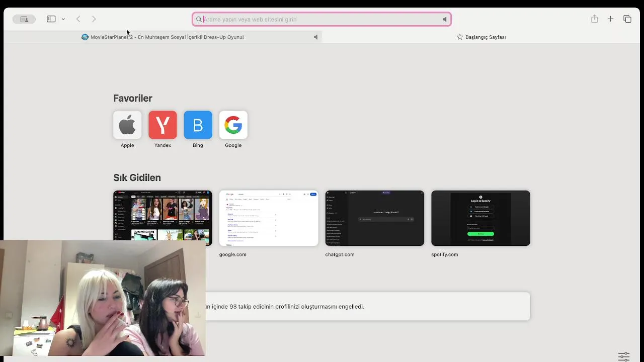Mute audio via address bar speaker icon

(445, 19)
